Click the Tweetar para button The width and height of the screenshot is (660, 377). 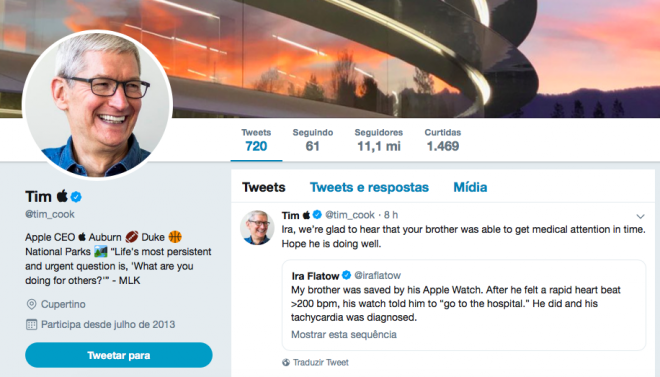(x=119, y=355)
